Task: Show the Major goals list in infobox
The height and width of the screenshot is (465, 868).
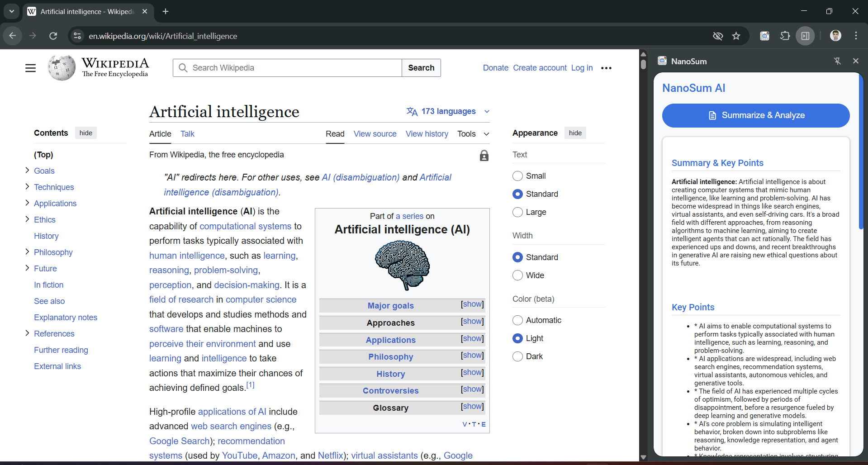Action: point(472,304)
